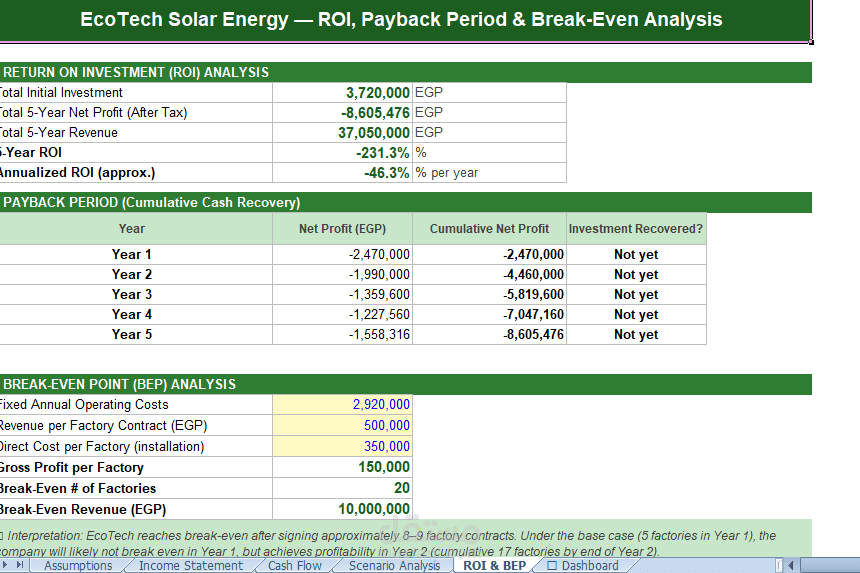Select the Total Initial Investment value 3,720,000
This screenshot has width=860, height=573.
342,93
